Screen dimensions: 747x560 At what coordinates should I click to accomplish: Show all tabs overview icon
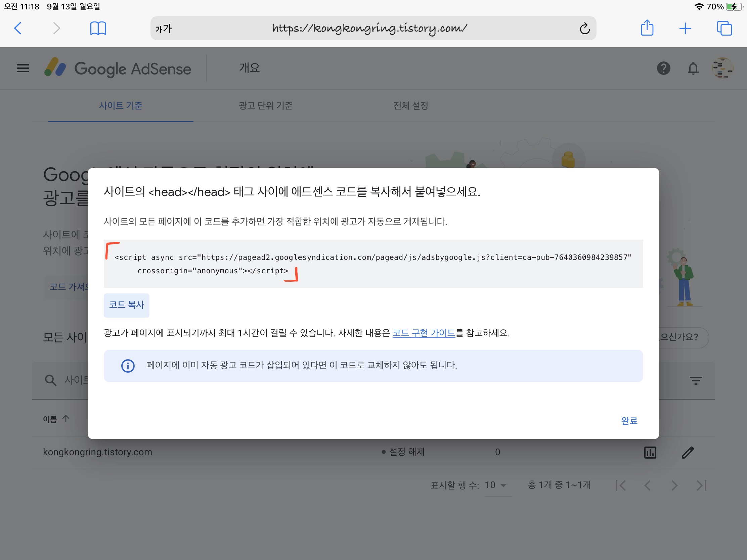724,28
